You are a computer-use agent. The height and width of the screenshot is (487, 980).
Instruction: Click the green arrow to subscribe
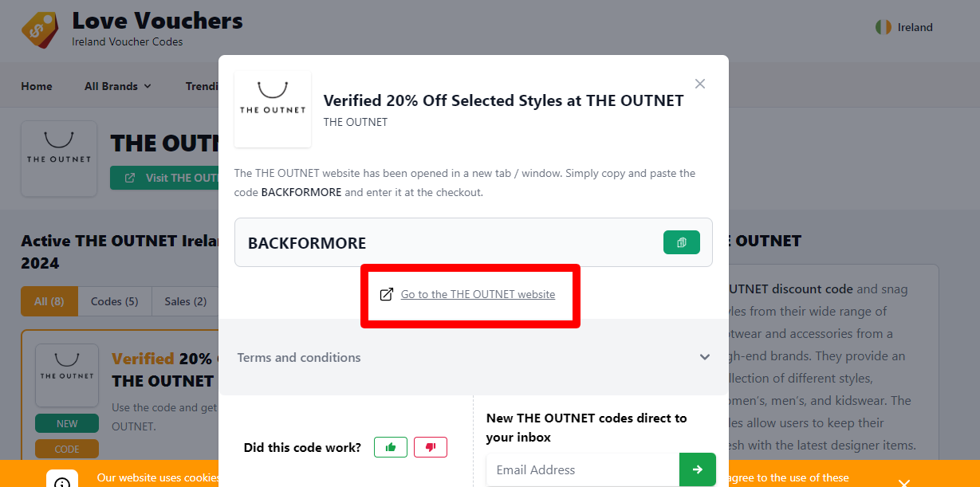[697, 469]
